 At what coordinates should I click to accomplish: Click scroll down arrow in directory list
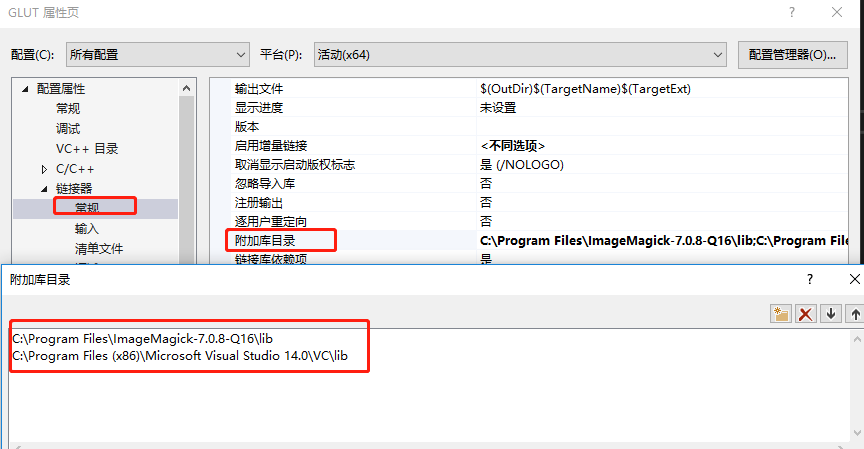pos(857,433)
